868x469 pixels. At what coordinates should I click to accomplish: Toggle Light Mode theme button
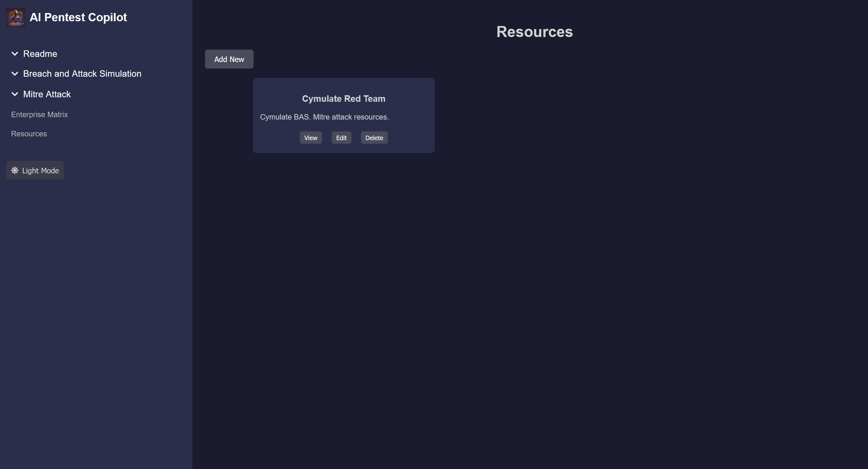pos(35,170)
